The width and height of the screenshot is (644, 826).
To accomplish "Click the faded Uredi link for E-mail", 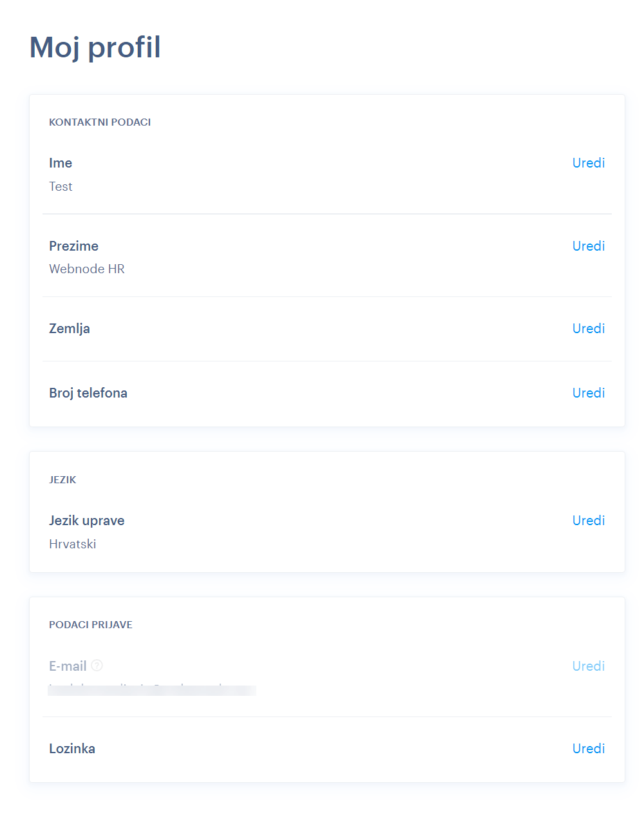I will pos(589,666).
